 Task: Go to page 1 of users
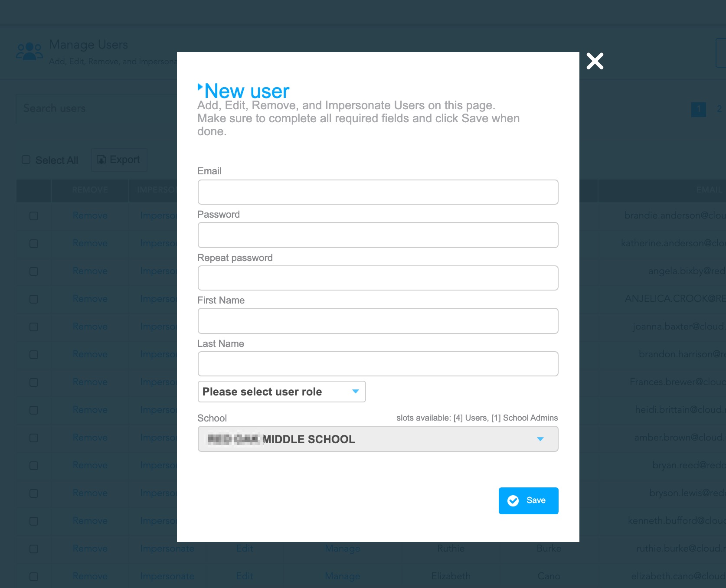(698, 109)
